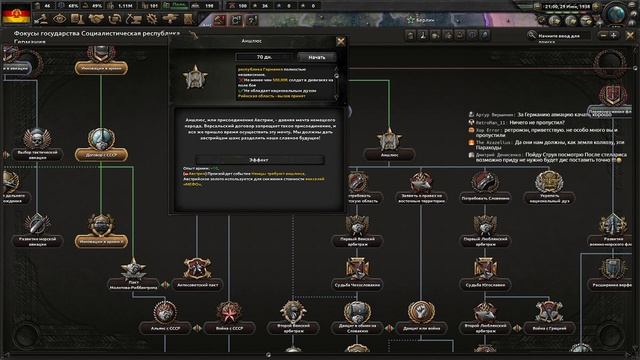Click the first focus filter icon in toolbar
Screen dimensions: 640x360
pos(411,36)
